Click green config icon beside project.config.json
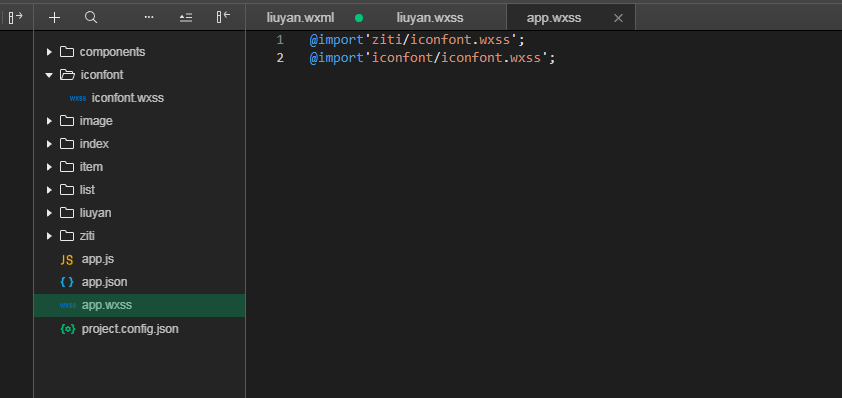This screenshot has height=398, width=842. [68, 329]
